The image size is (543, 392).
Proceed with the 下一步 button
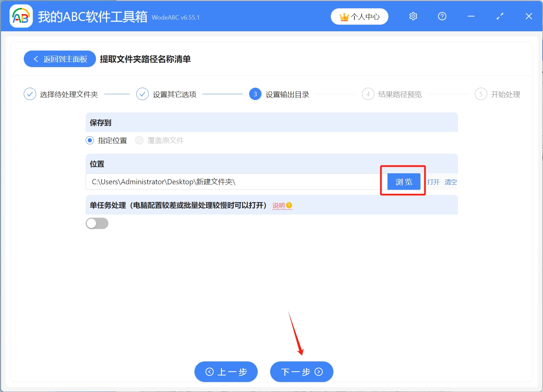tap(302, 372)
